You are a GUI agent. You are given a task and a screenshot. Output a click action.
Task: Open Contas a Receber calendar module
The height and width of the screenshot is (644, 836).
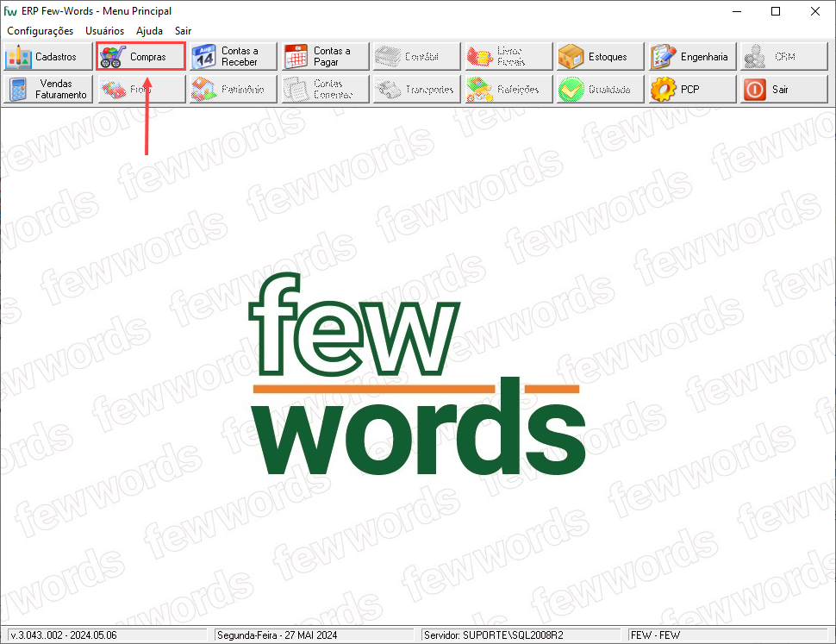click(x=233, y=57)
